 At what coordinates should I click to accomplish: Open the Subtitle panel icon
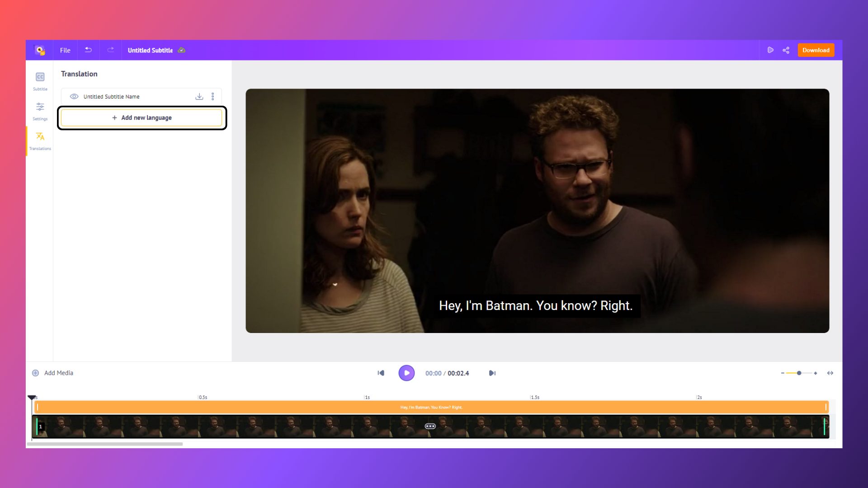(x=40, y=77)
